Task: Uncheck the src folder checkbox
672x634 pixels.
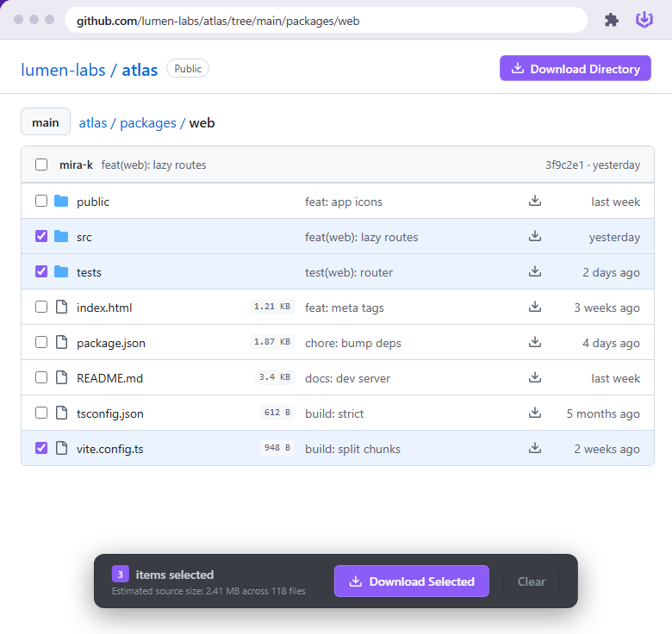Action: coord(41,236)
